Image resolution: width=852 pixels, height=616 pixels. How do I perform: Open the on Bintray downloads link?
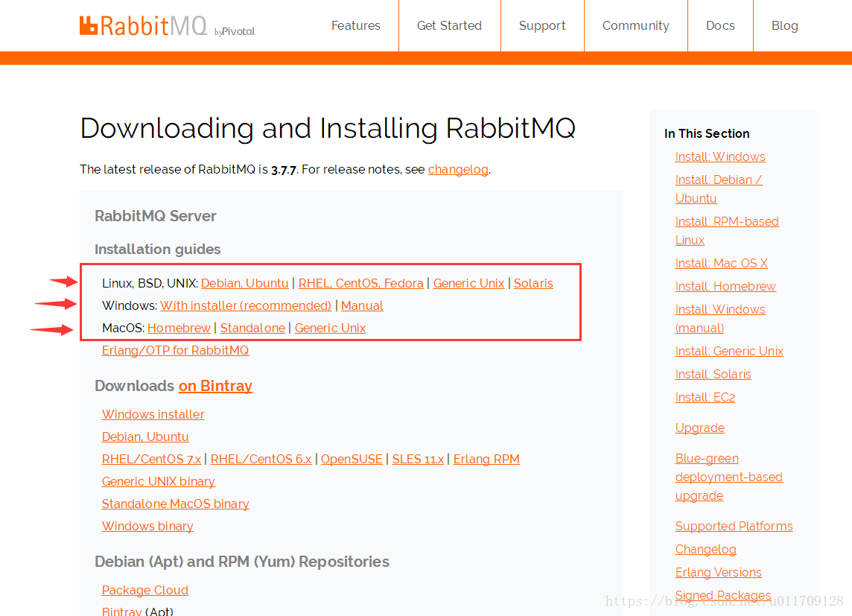coord(215,386)
